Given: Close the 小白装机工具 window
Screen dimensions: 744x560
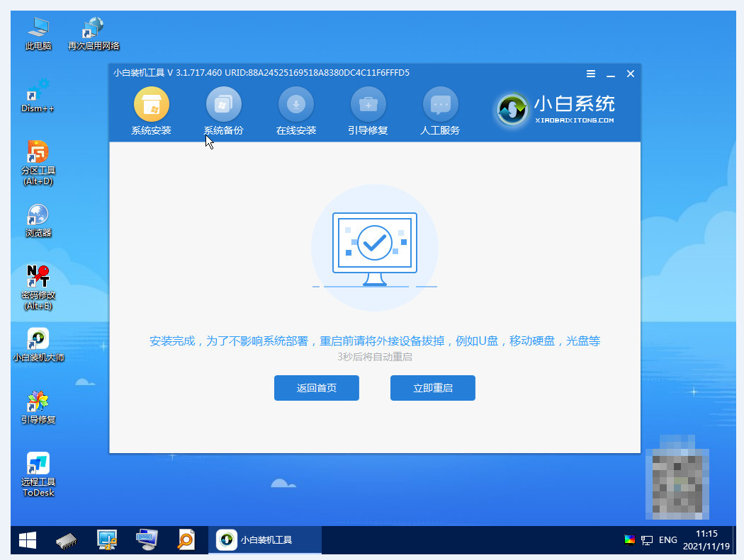Looking at the screenshot, I should coord(630,74).
